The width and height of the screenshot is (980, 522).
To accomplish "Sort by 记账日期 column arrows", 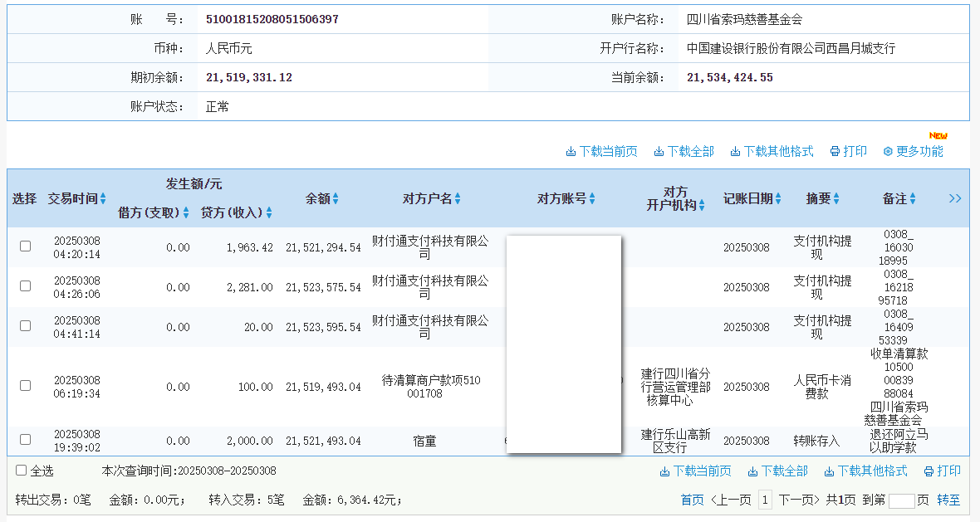I will [779, 199].
